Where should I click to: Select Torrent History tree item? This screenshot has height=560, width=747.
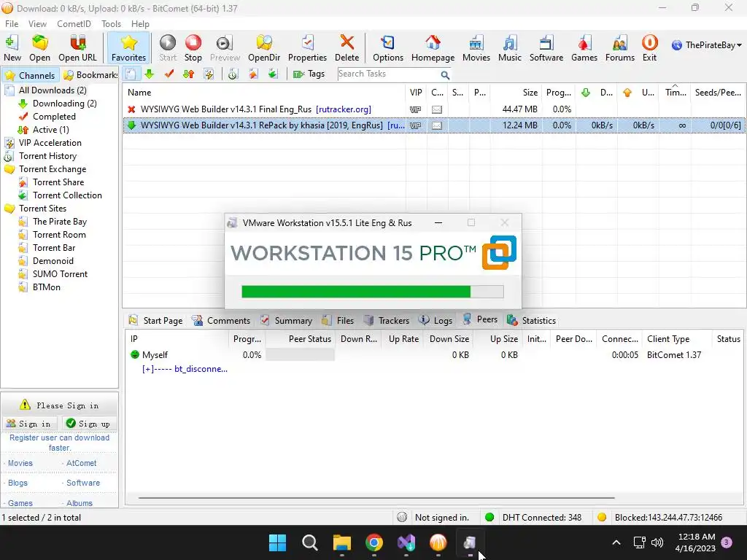(x=47, y=156)
